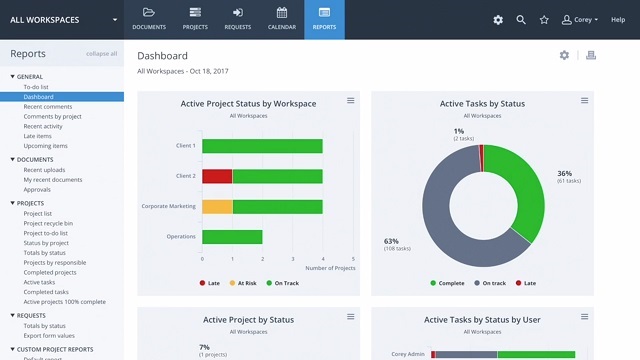Open the To-do list report
The image size is (640, 360).
[36, 87]
